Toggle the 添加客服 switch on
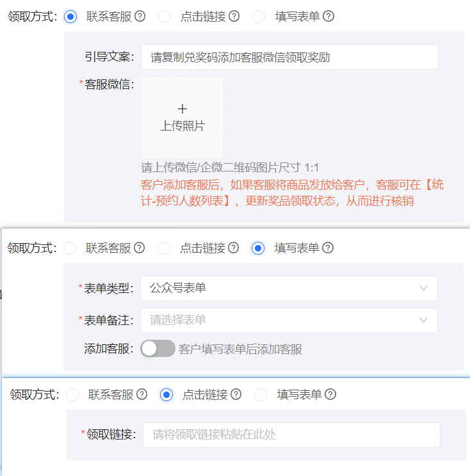 [x=158, y=349]
